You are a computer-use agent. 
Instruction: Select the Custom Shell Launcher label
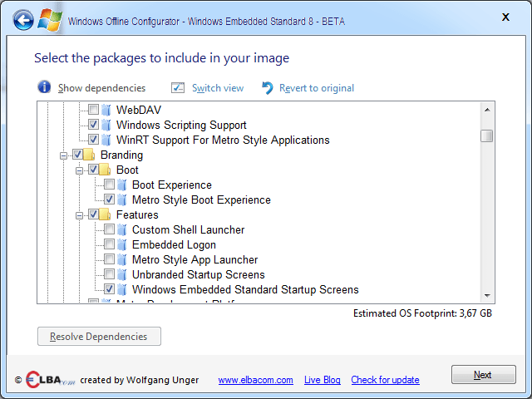click(188, 229)
